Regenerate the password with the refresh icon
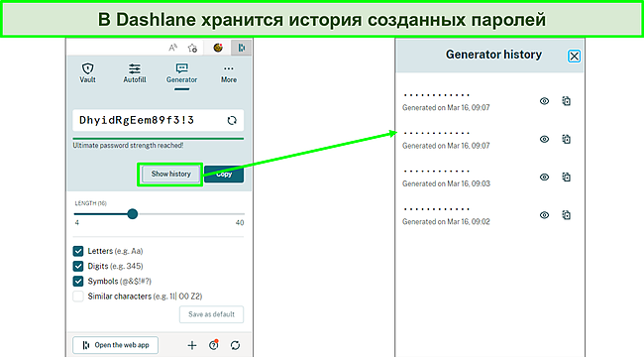The height and width of the screenshot is (357, 644). coord(232,120)
